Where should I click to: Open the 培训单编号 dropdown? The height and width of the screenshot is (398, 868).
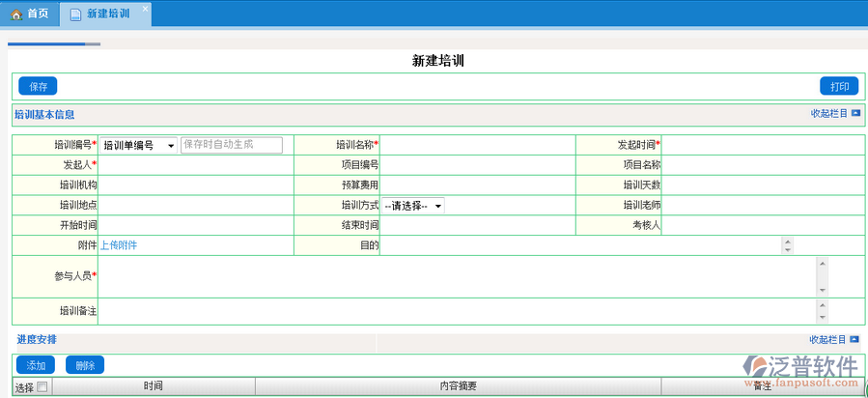coord(138,145)
